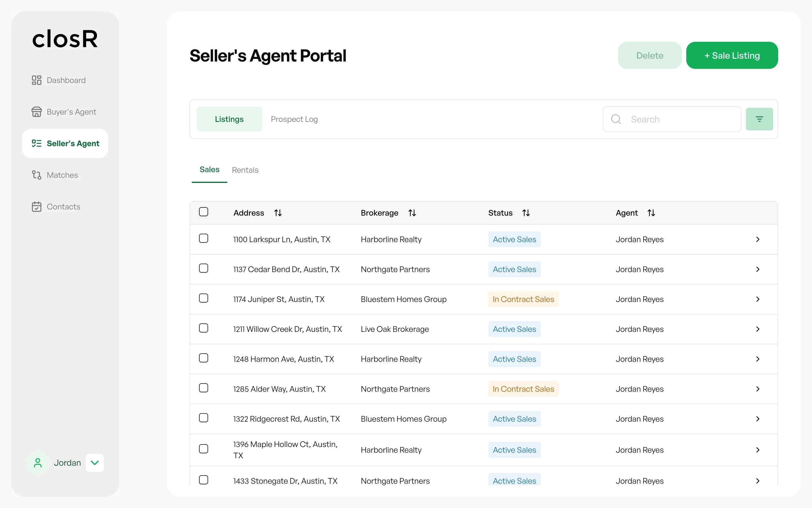This screenshot has height=508, width=812.
Task: Click the closR logo
Action: point(65,39)
